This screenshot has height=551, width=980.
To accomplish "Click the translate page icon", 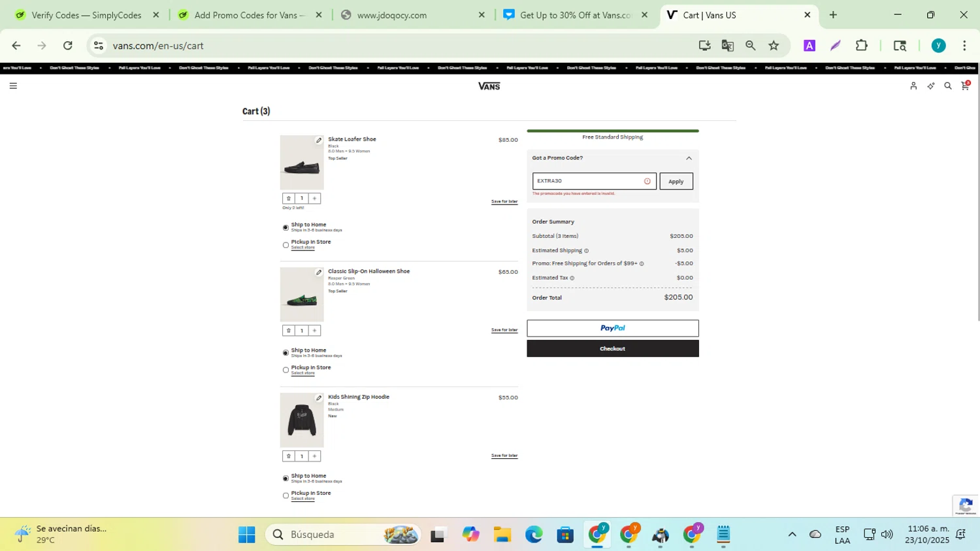I will 727,46.
